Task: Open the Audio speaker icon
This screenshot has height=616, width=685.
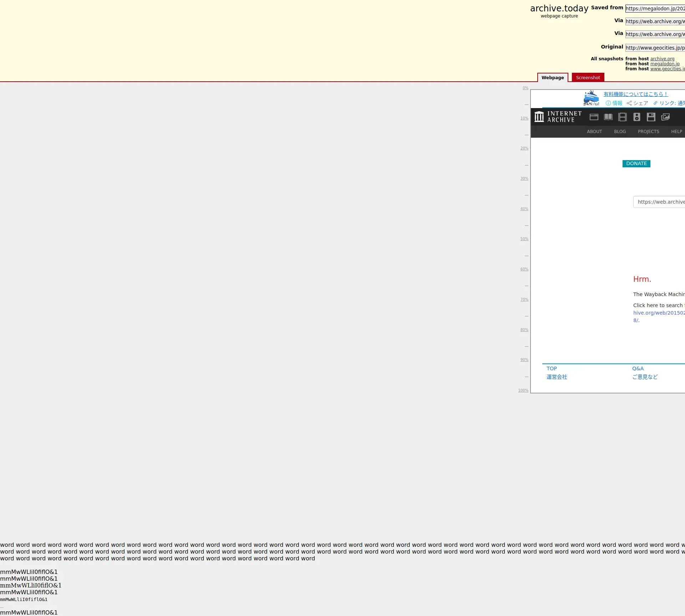Action: 636,117
